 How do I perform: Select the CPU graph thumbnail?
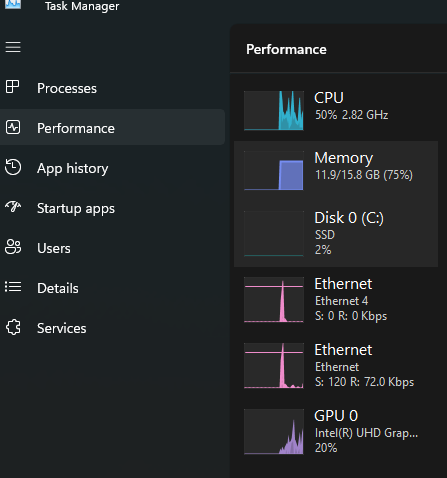pos(274,110)
